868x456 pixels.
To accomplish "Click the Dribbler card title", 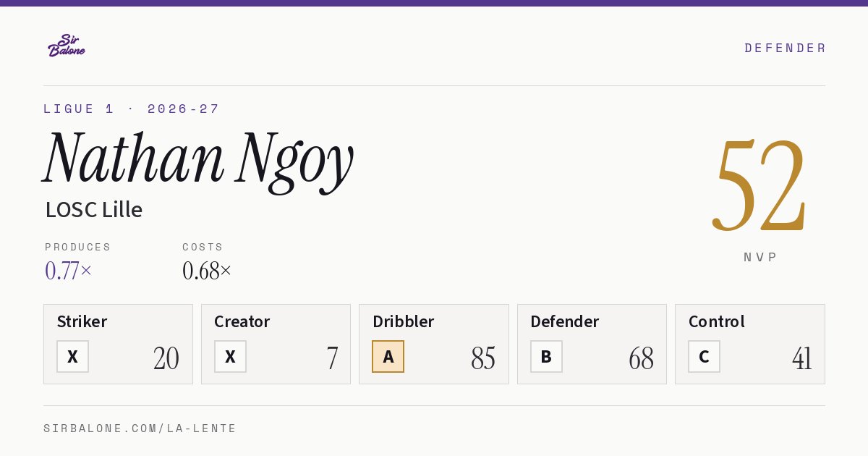I will [403, 321].
